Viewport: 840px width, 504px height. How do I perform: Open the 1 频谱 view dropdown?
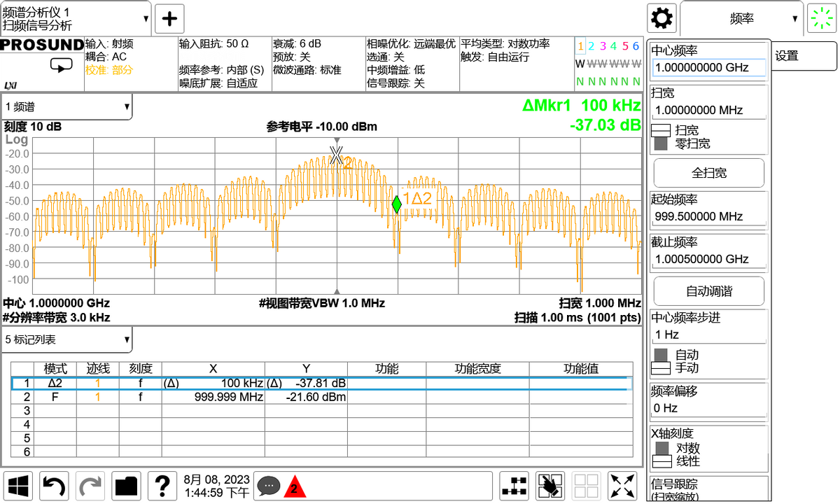[67, 107]
